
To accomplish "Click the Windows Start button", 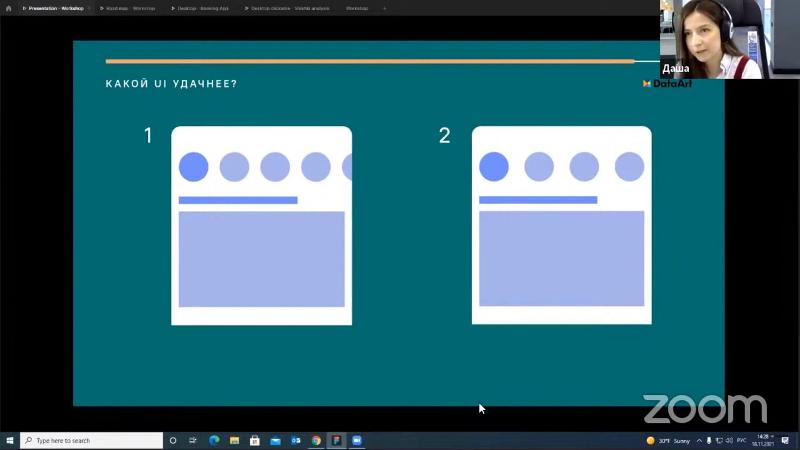I will coord(9,440).
